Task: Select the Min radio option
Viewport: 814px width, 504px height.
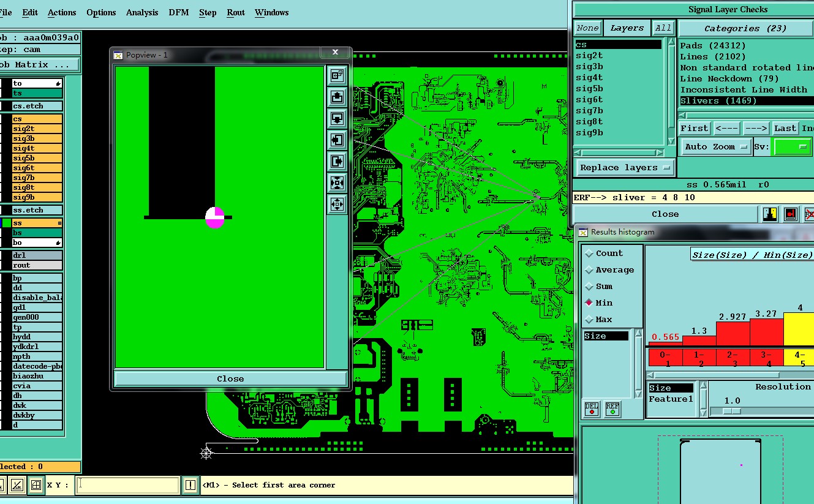Action: coord(598,303)
